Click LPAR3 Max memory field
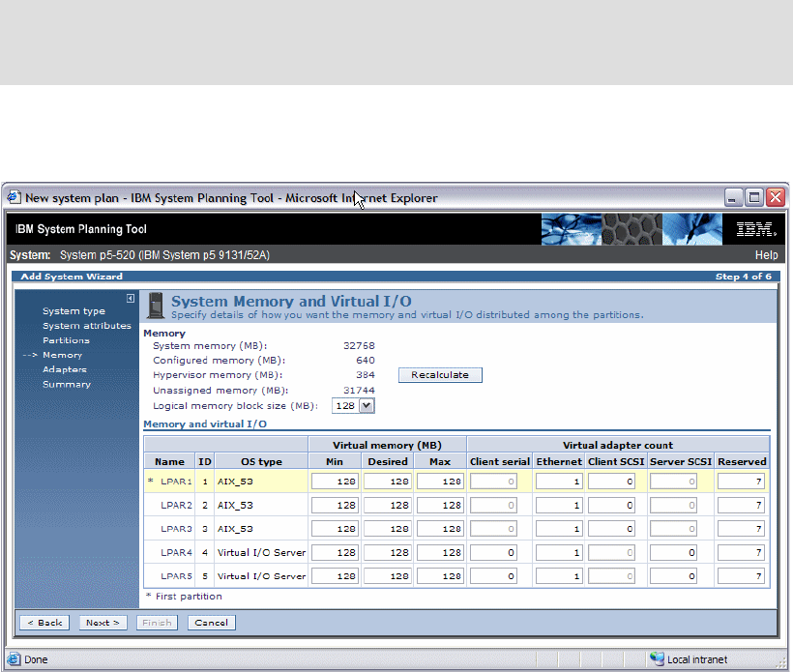This screenshot has width=793, height=672. (x=440, y=529)
